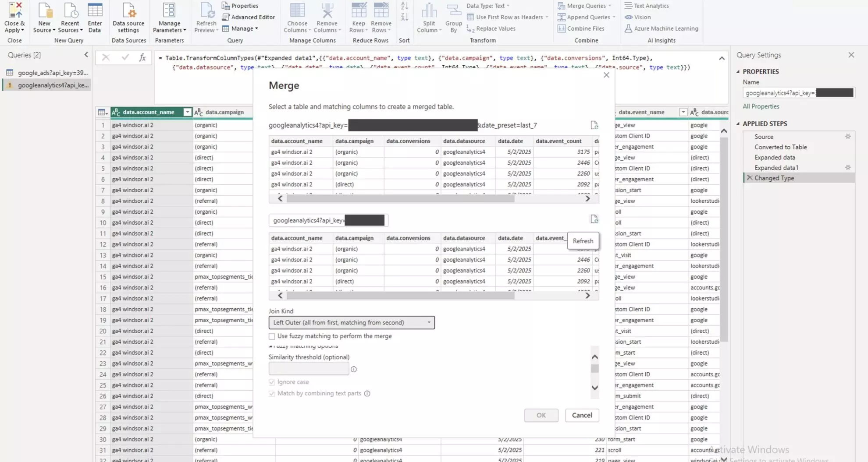Click first table preview file icon in Merge
Image resolution: width=868 pixels, height=462 pixels.
(594, 125)
